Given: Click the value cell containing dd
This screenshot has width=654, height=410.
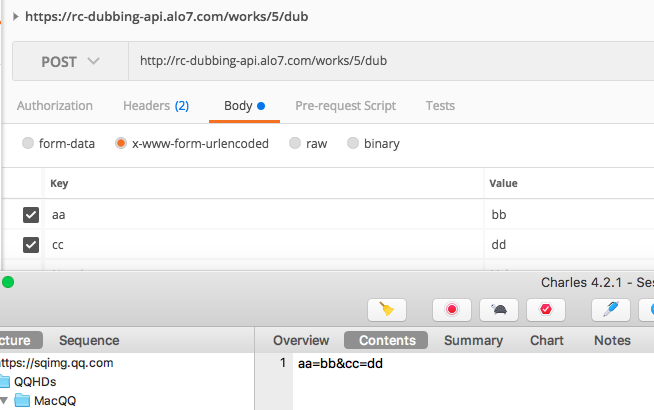Looking at the screenshot, I should tap(569, 245).
